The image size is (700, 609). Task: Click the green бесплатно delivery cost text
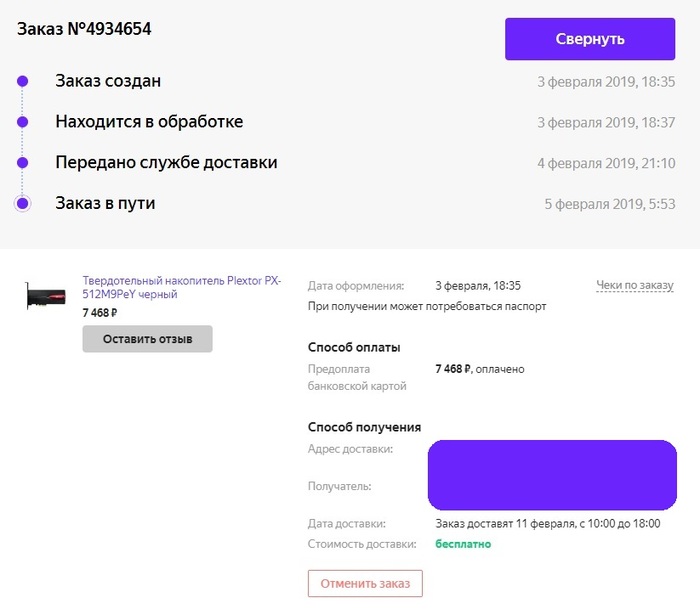[463, 544]
